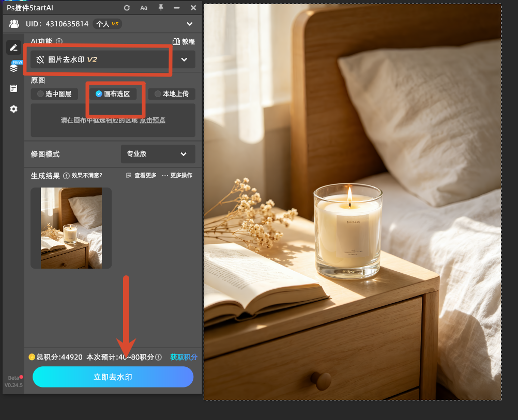The image size is (518, 420).
Task: Expand the 图片去水印 V2 function dropdown
Action: (x=184, y=59)
